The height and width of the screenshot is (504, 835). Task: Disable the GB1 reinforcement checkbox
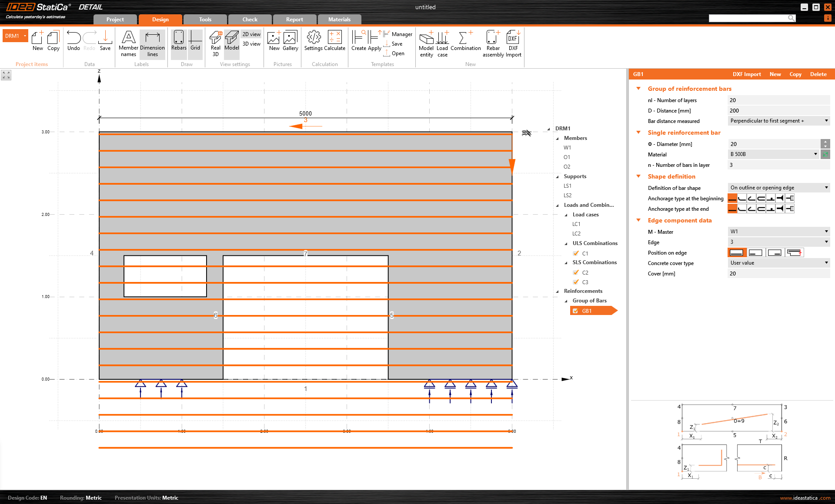click(x=576, y=311)
